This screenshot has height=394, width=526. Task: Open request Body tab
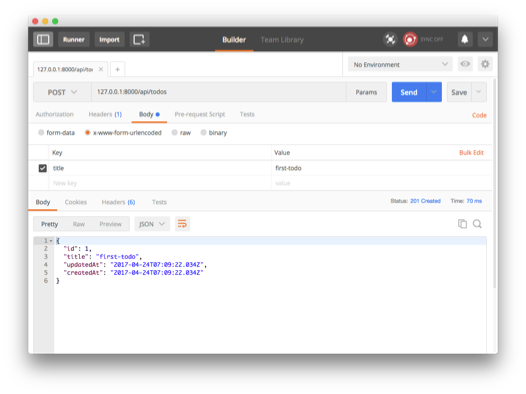click(x=149, y=114)
